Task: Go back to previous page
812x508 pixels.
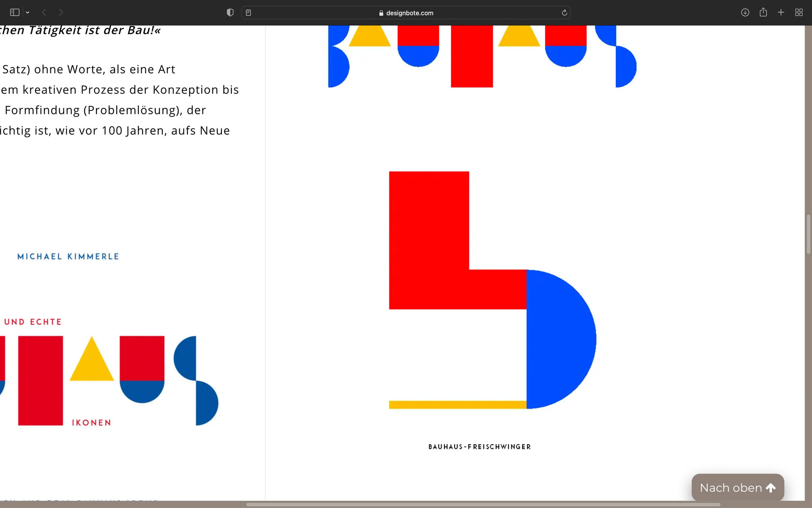Action: [44, 13]
